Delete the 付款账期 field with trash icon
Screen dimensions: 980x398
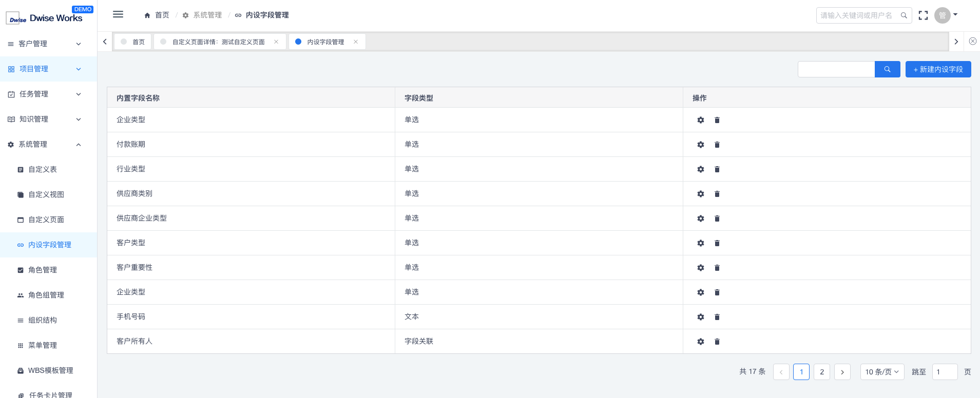coord(717,145)
